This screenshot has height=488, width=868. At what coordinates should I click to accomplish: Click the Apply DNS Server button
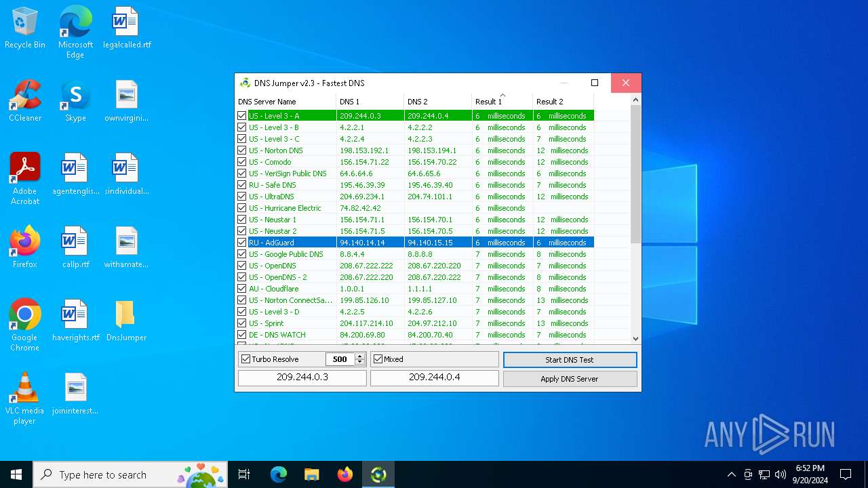coord(570,379)
